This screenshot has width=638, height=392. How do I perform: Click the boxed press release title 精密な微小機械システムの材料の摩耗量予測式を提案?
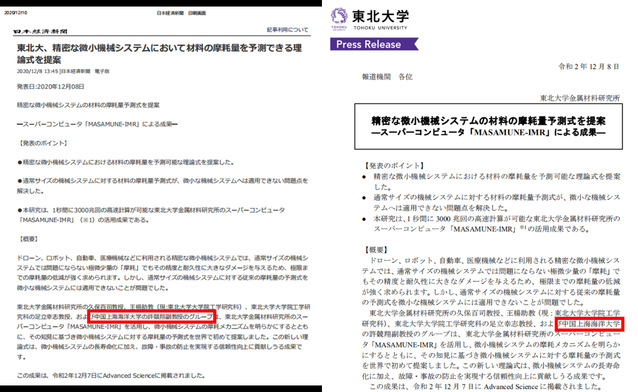(x=488, y=126)
